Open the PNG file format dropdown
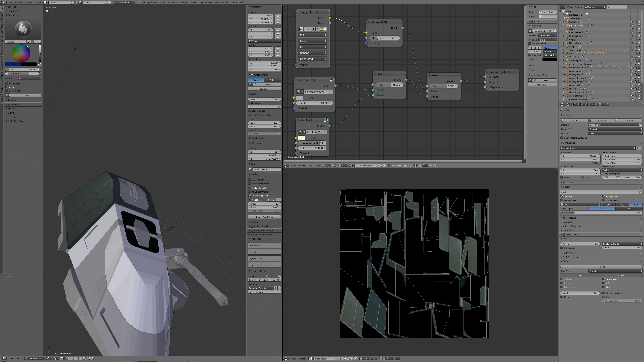 580,205
